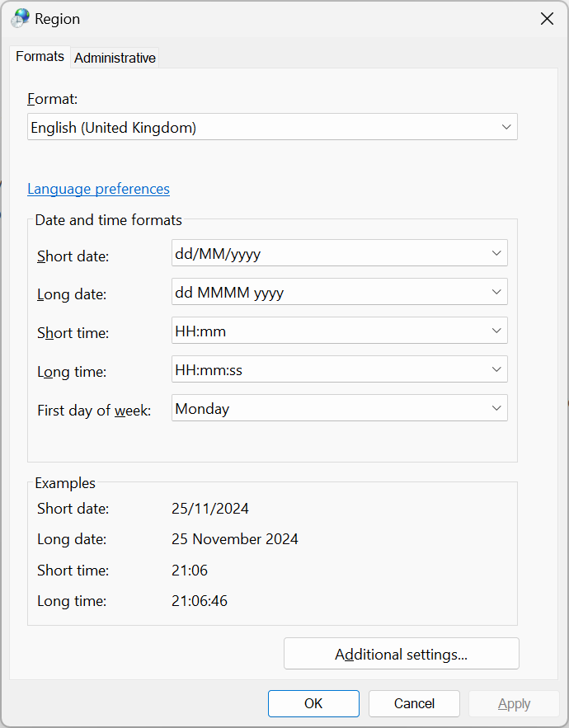Switch to the Administrative tab
The image size is (569, 728).
(115, 58)
